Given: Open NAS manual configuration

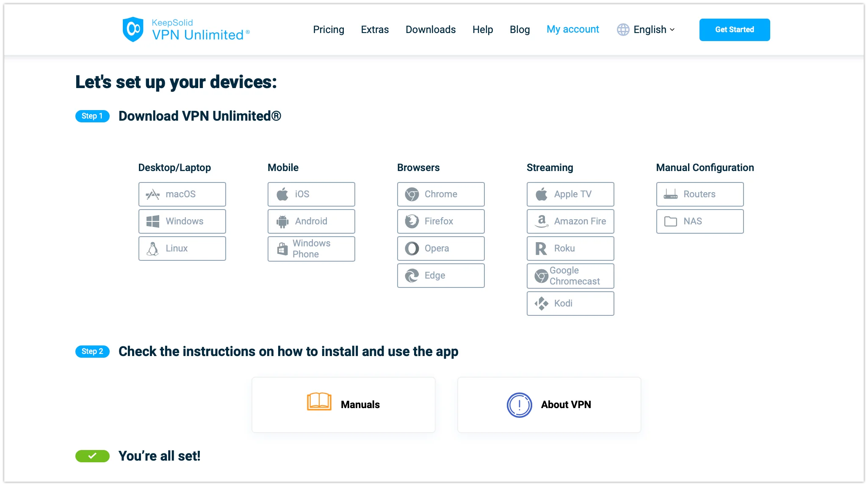Looking at the screenshot, I should 700,221.
